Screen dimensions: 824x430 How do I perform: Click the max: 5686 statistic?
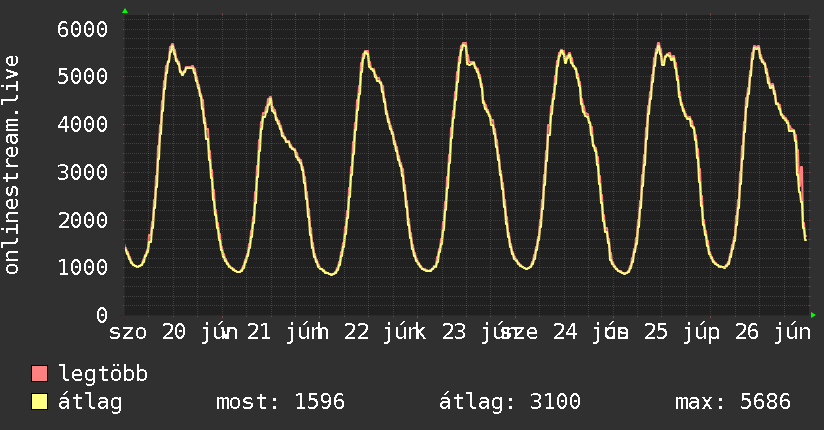(733, 402)
